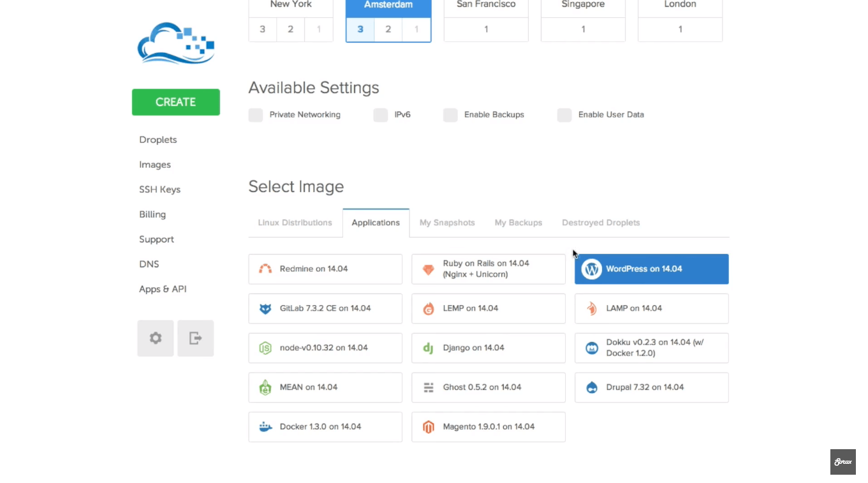Turn on Enable User Data checkbox

pos(564,115)
